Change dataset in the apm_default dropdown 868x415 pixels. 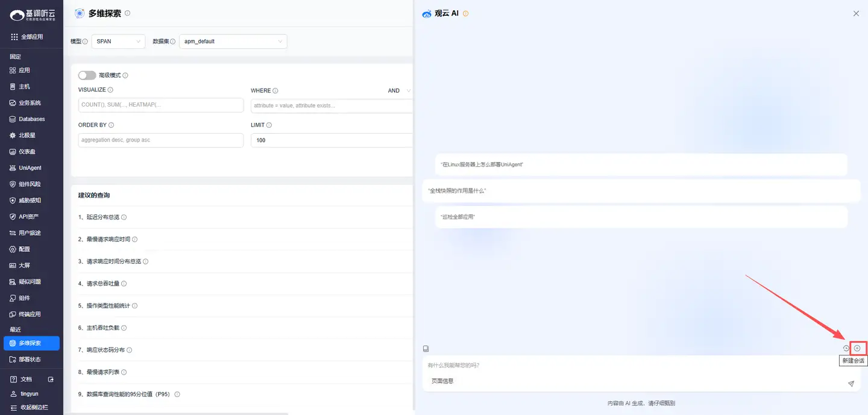click(x=233, y=41)
